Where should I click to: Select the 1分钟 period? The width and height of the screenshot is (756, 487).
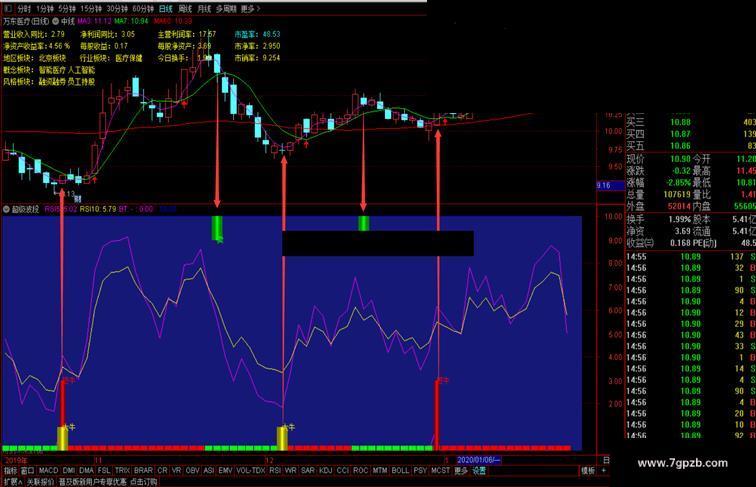(x=44, y=9)
